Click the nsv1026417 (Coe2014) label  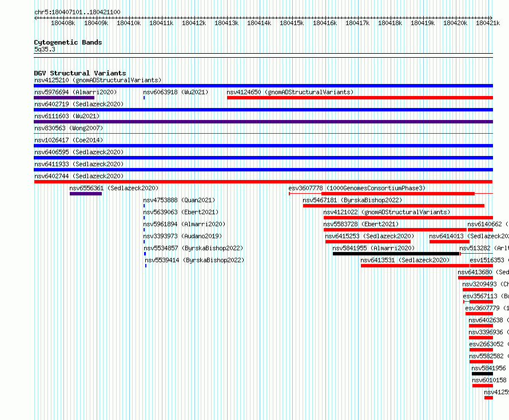pyautogui.click(x=69, y=140)
